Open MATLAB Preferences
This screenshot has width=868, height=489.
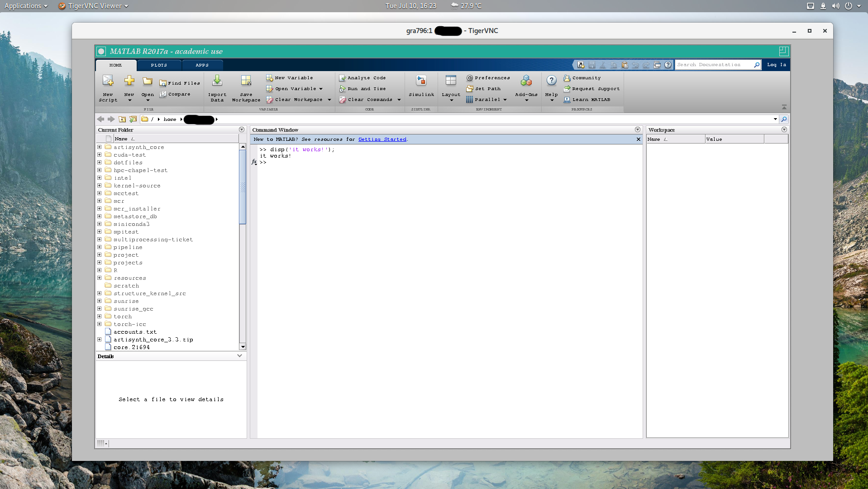pos(488,78)
